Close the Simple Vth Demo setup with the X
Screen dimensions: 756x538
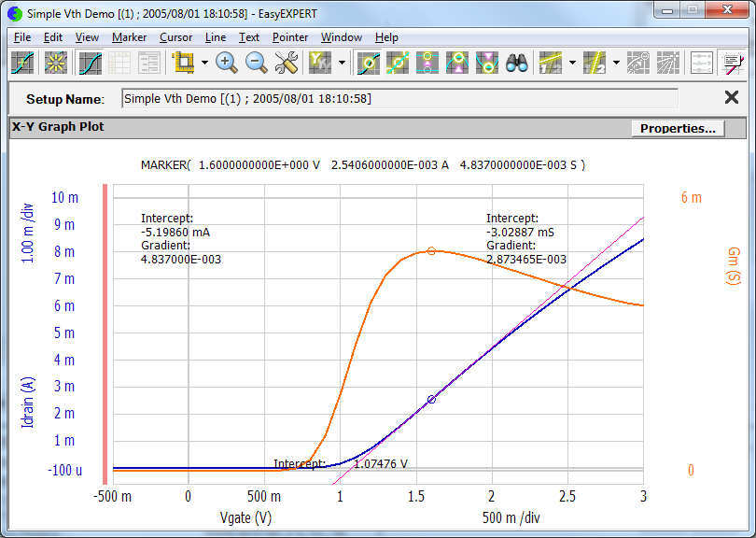pos(732,97)
